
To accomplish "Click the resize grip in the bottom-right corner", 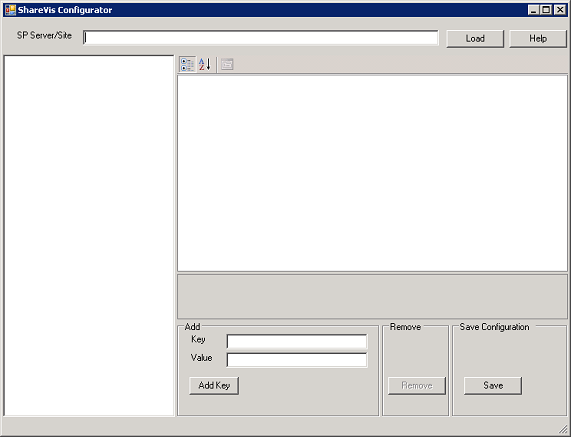I will (x=563, y=430).
